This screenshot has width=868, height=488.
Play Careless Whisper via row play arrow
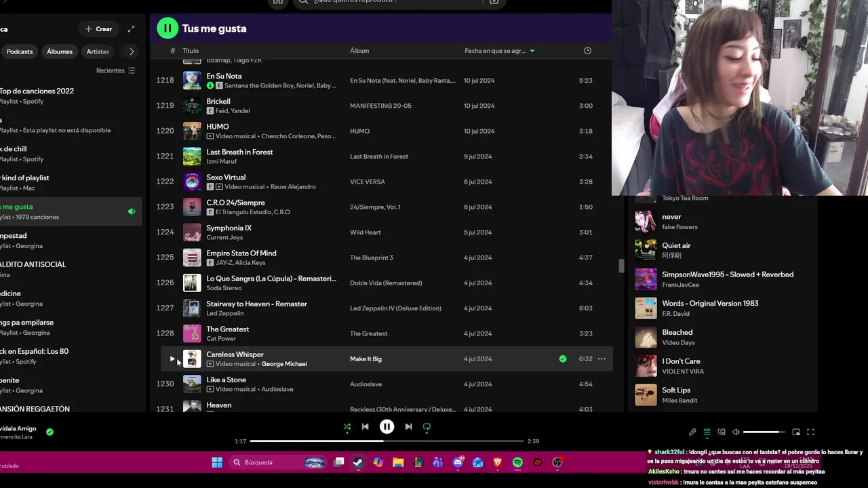(172, 359)
